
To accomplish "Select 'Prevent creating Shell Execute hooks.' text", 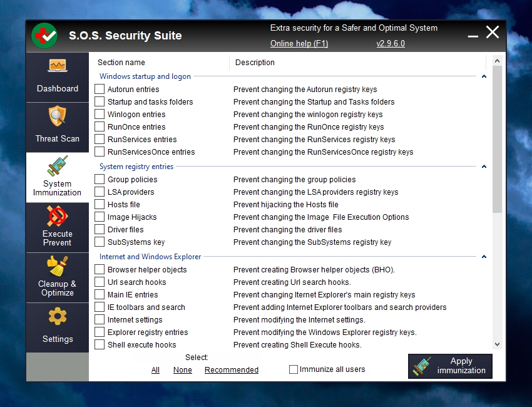I will click(297, 344).
